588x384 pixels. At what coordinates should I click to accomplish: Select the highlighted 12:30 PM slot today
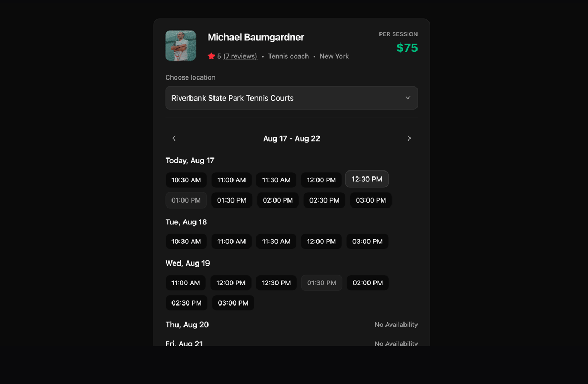[367, 179]
